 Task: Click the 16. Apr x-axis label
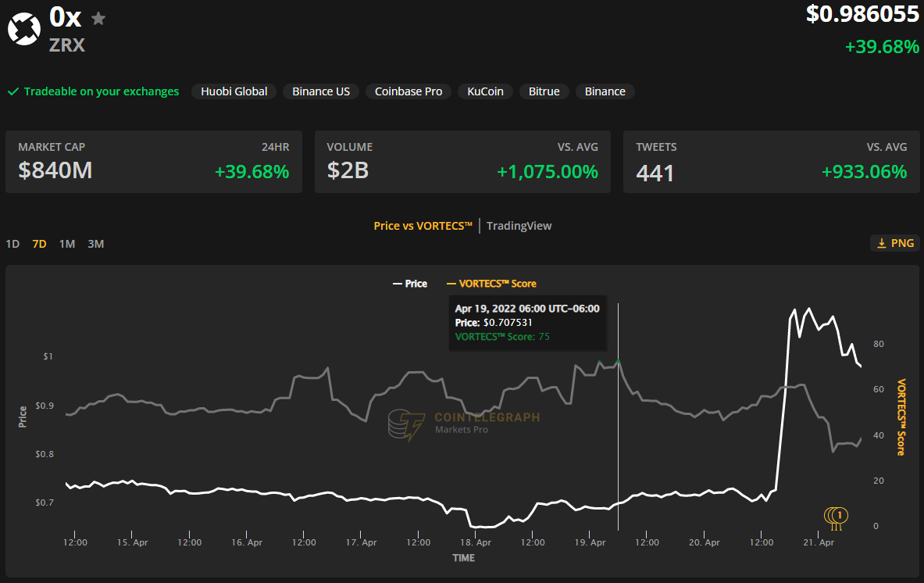pyautogui.click(x=247, y=542)
